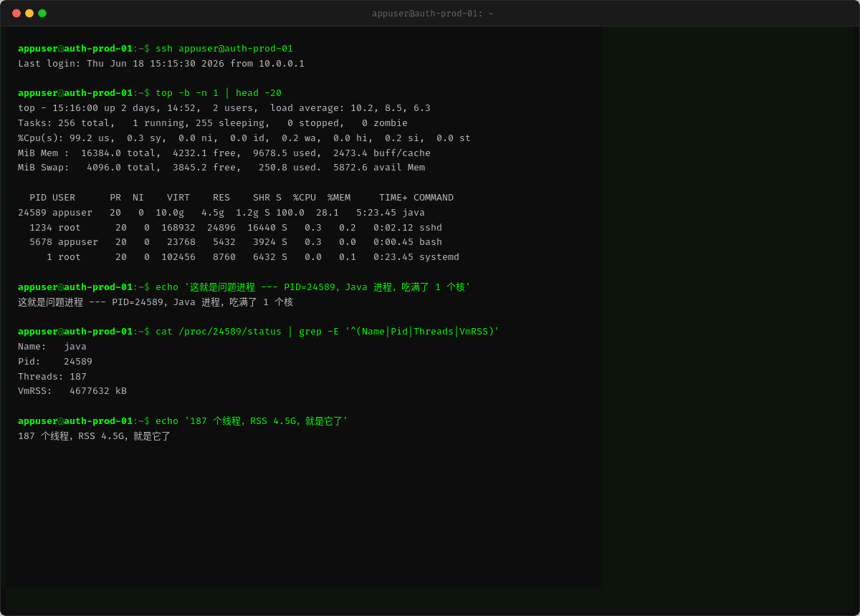The height and width of the screenshot is (616, 860).
Task: Click the final output line 187 个线程
Action: coord(94,436)
